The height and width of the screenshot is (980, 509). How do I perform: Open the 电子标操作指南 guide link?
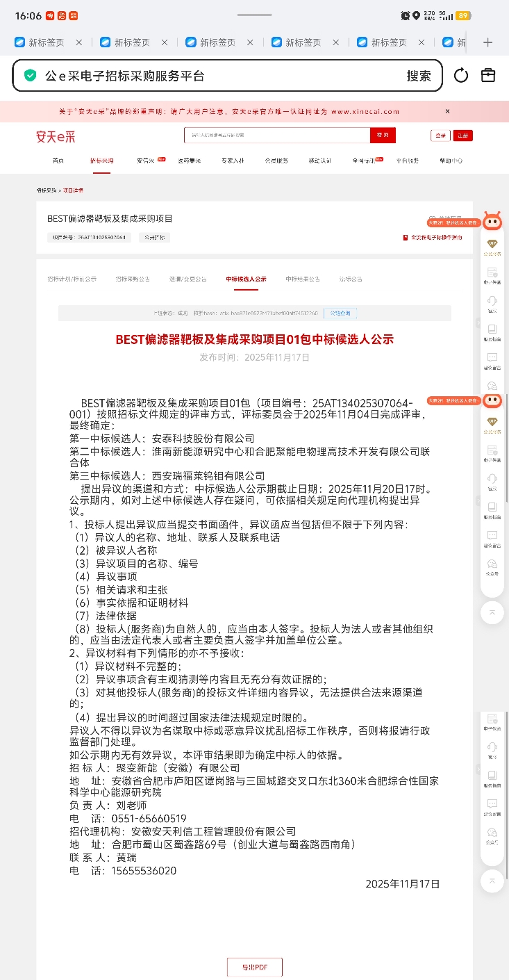click(x=433, y=237)
